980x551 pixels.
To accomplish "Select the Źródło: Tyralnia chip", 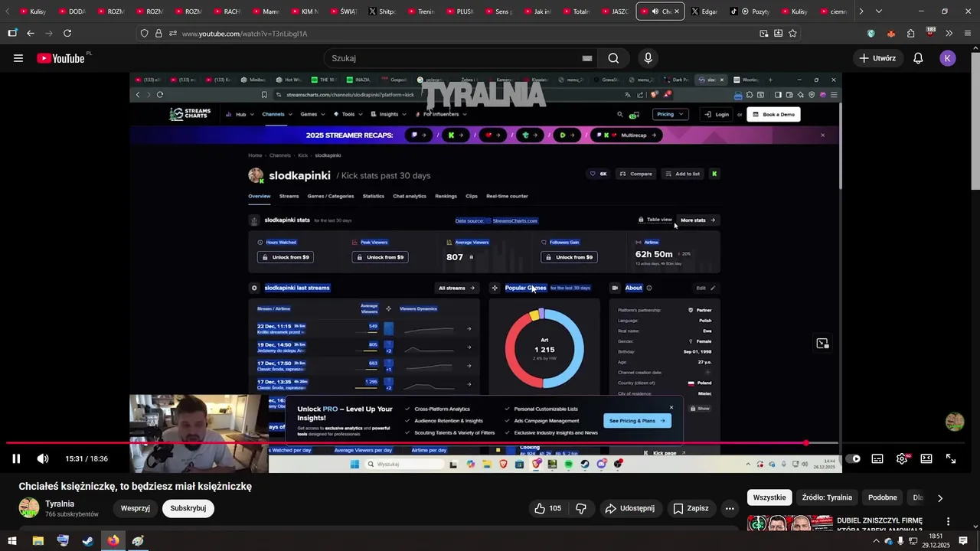I will coord(827,497).
